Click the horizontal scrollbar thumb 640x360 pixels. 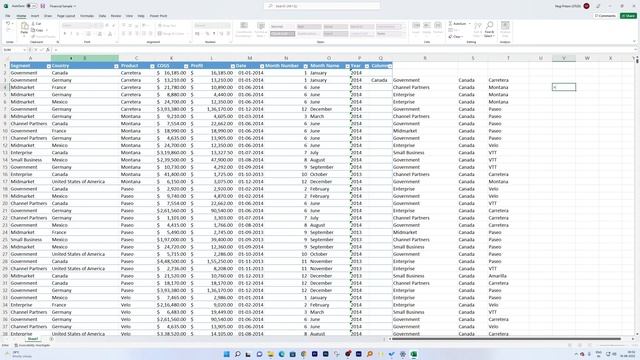tap(505, 339)
